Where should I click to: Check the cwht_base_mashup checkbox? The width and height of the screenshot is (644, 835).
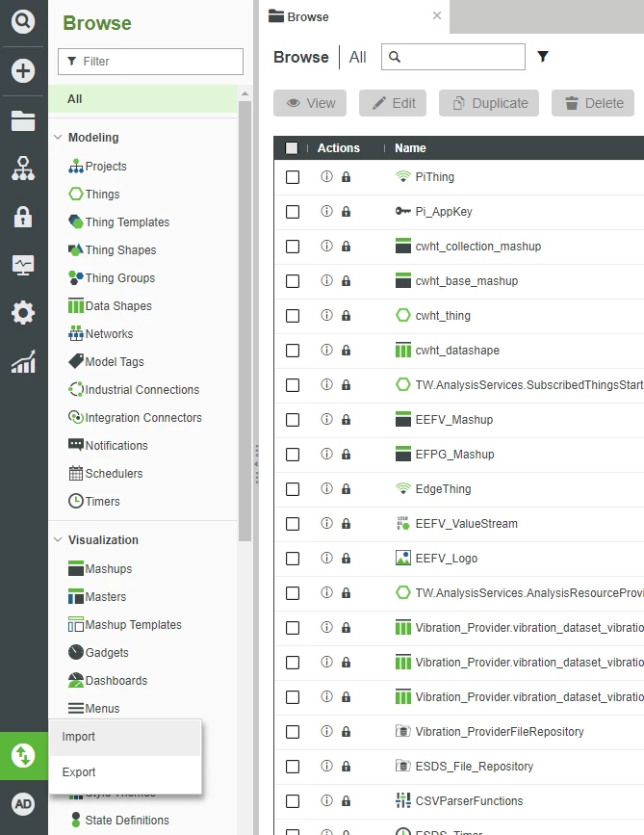(x=293, y=281)
